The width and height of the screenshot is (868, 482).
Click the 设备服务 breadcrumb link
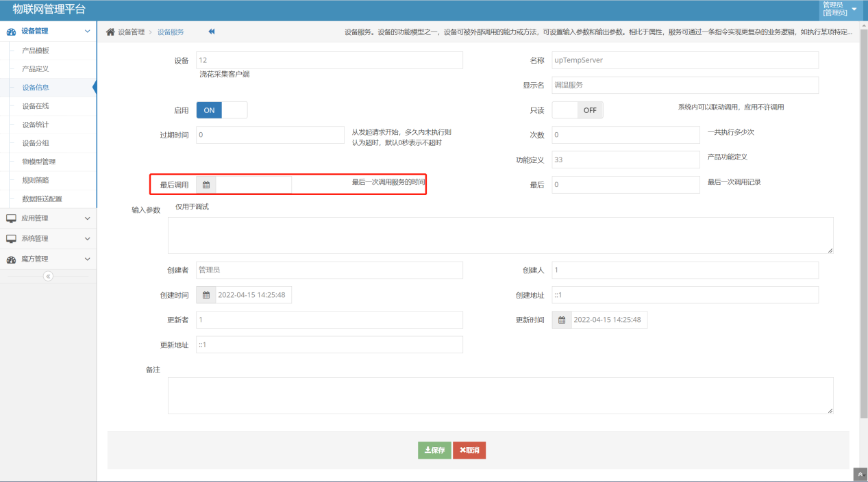[171, 31]
